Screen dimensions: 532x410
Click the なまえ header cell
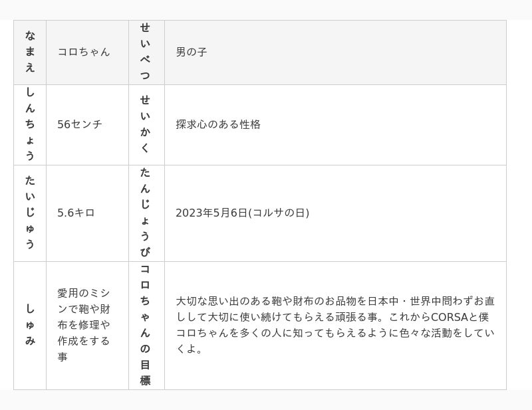[30, 52]
